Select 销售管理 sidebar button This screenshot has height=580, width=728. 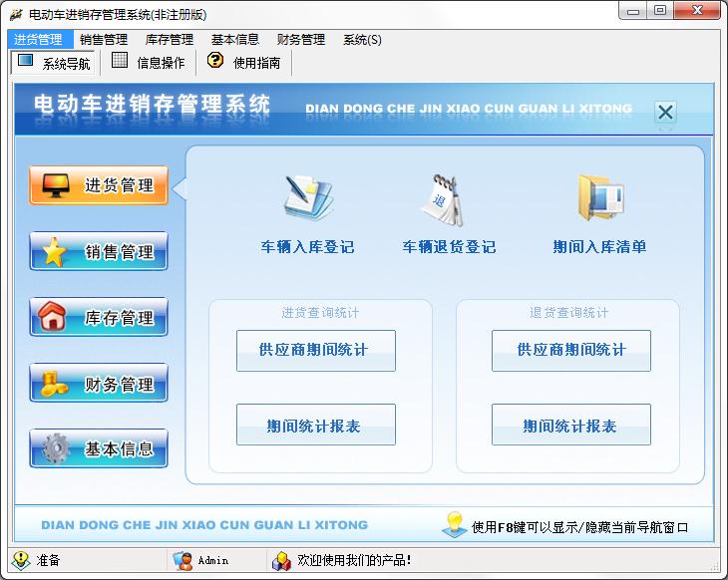[99, 251]
